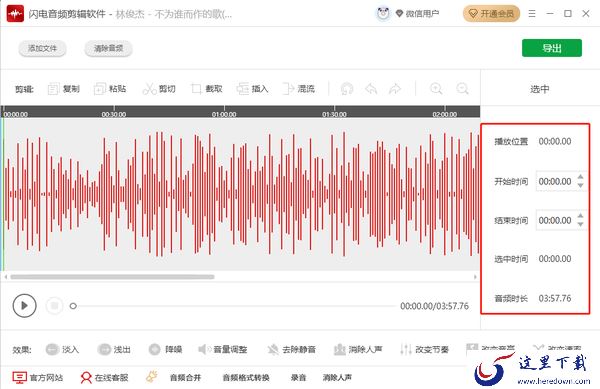Stop audio playback
600x389 pixels.
pos(54,306)
